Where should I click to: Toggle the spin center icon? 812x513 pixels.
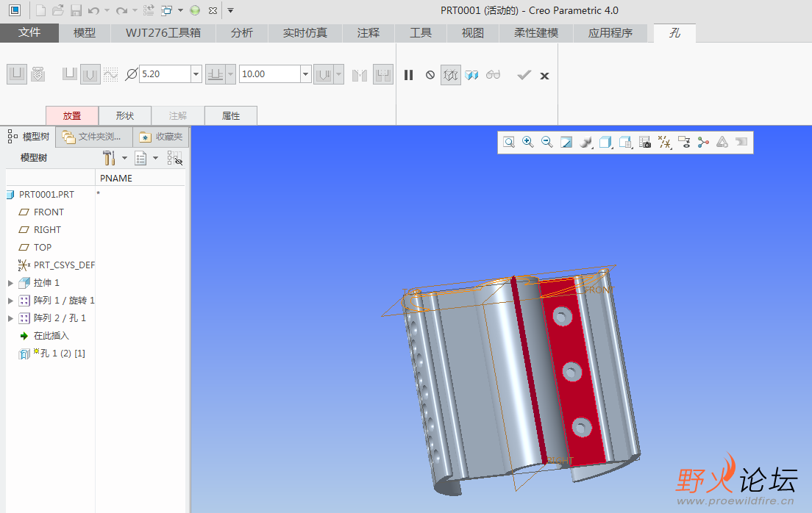pos(702,142)
